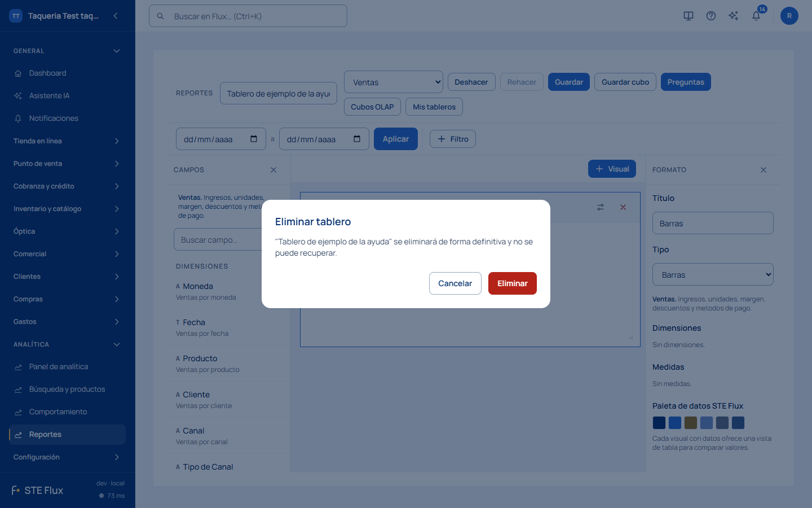Open the help question mark icon
This screenshot has width=812, height=508.
click(711, 16)
